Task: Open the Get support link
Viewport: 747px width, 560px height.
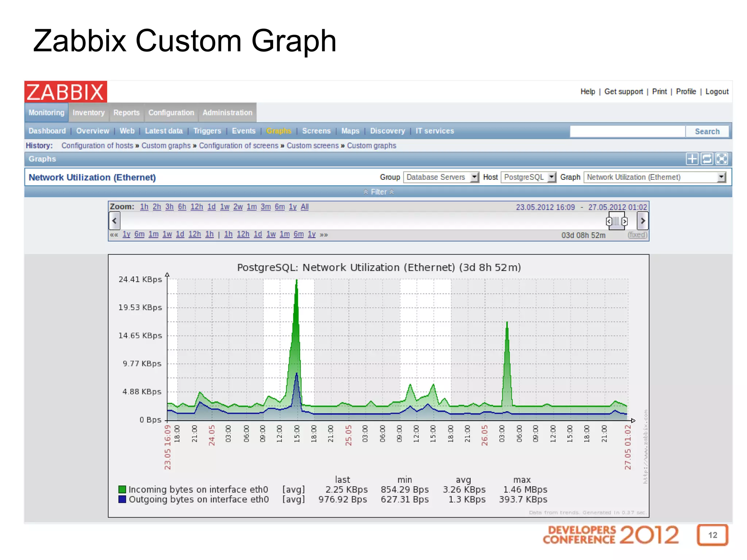Action: pos(624,92)
